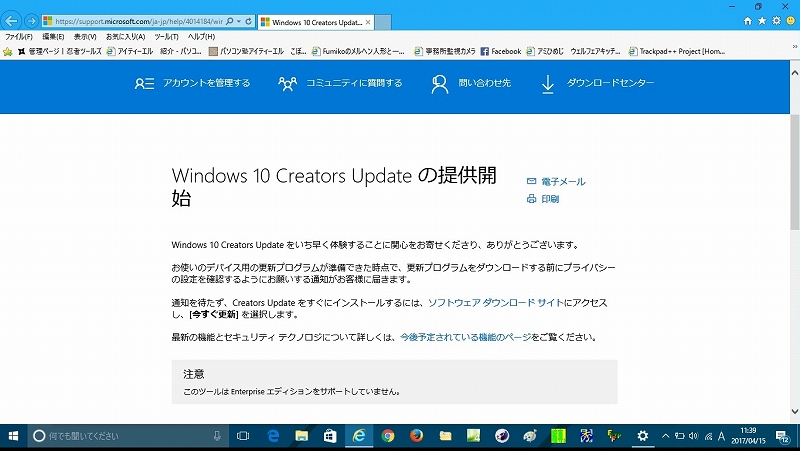The height and width of the screenshot is (451, 800).
Task: Open the 今後予定されている機能のページ link
Action: click(465, 337)
